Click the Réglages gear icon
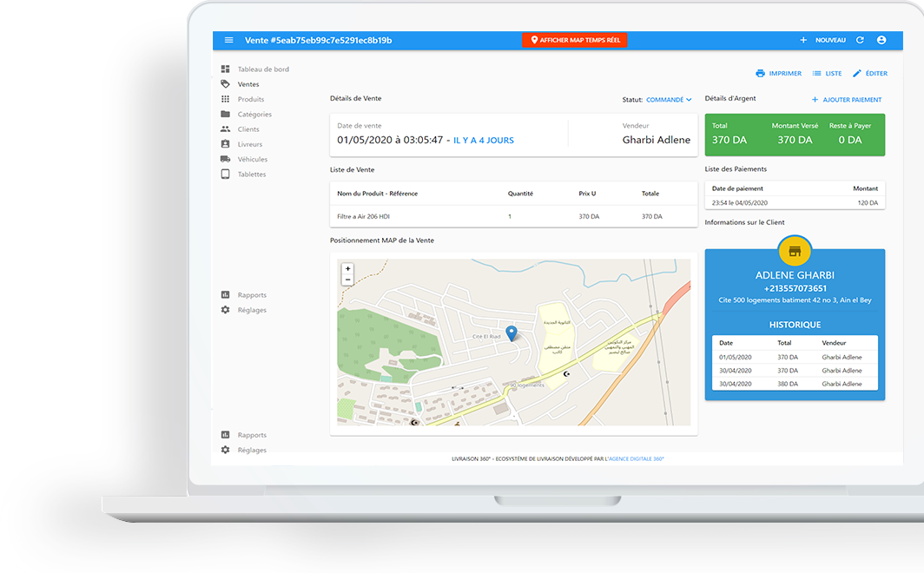 point(226,310)
